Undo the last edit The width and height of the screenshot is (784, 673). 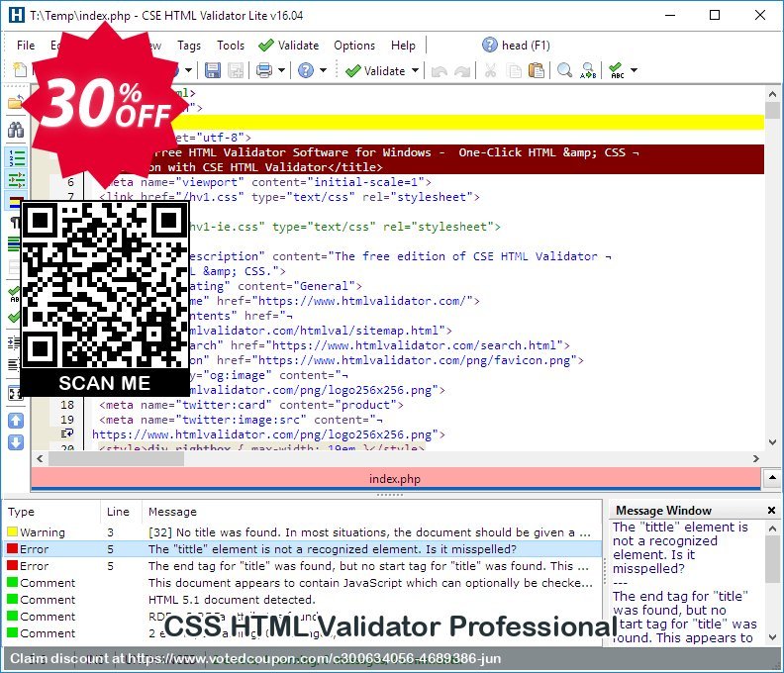[439, 71]
